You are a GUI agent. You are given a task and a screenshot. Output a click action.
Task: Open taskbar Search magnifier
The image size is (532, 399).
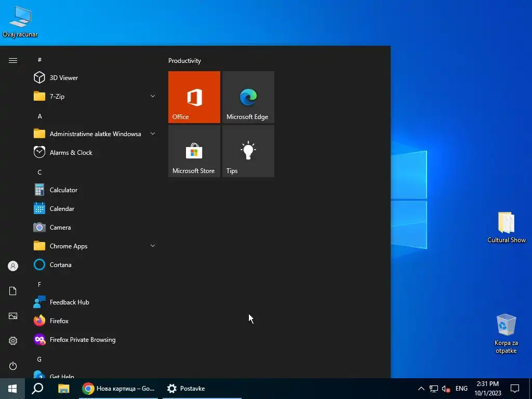37,389
